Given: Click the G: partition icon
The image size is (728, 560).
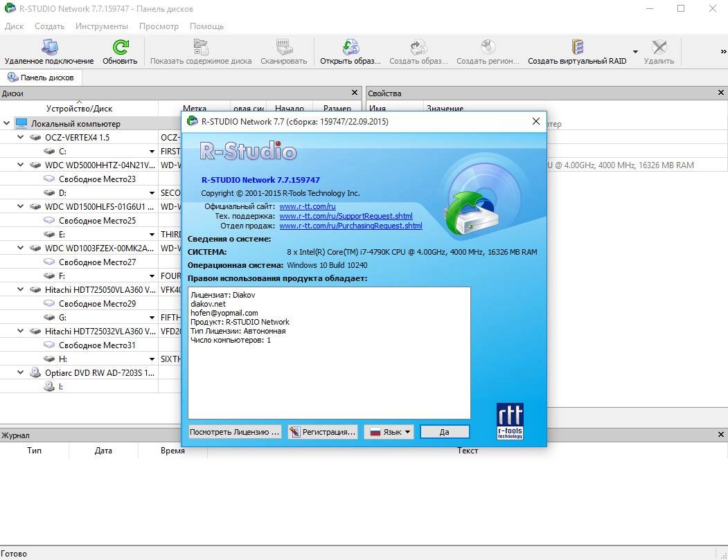Looking at the screenshot, I should (x=49, y=317).
